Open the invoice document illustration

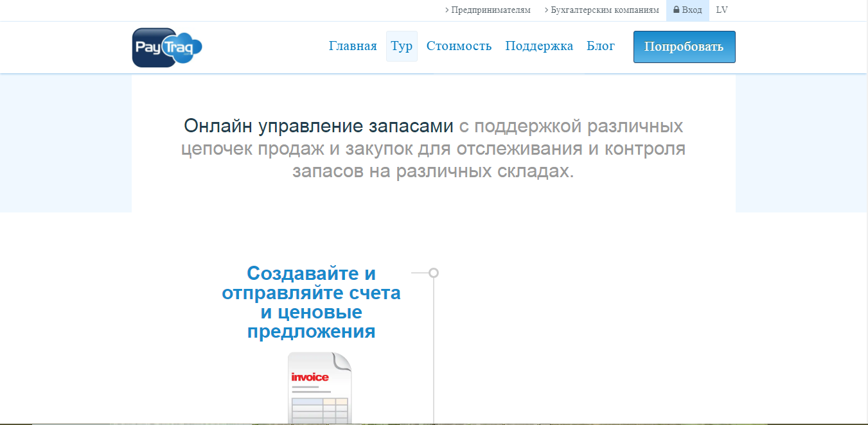(319, 385)
